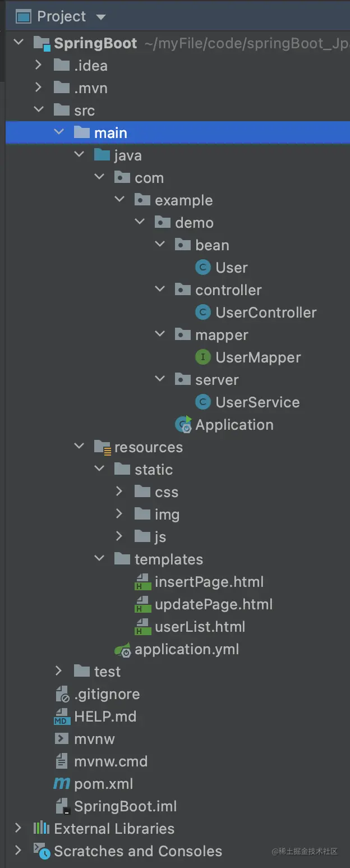350x868 pixels.
Task: Expand the .idea folder
Action: (38, 66)
